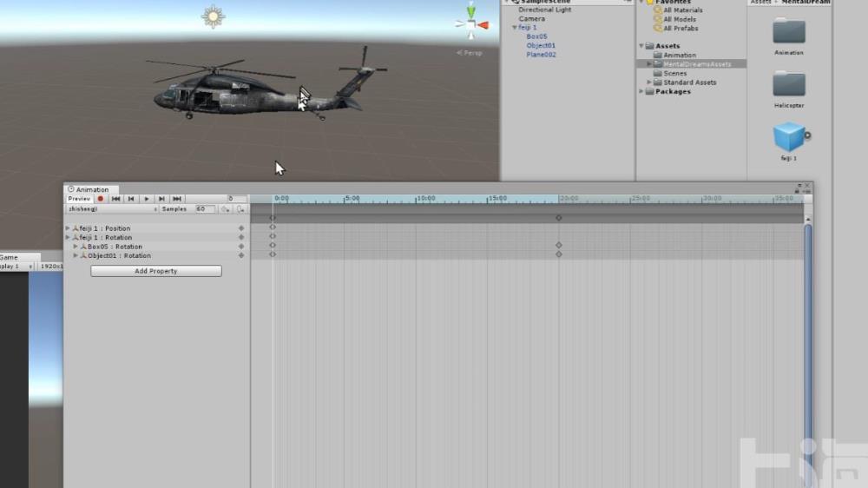Click the Animation timeline vertical scrollbar
Viewport: 868px width, 488px height.
tap(807, 354)
